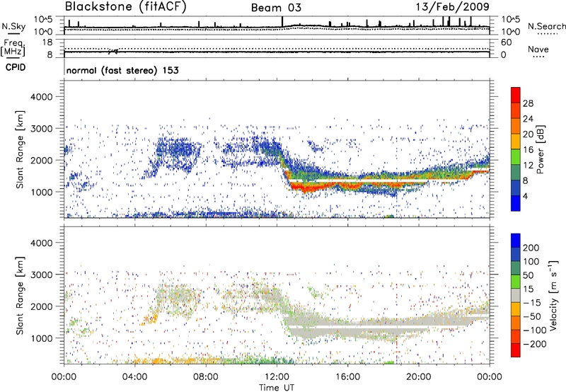Click the '4000' tick of Power panel range axis
The image size is (566, 392).
pyautogui.click(x=42, y=97)
